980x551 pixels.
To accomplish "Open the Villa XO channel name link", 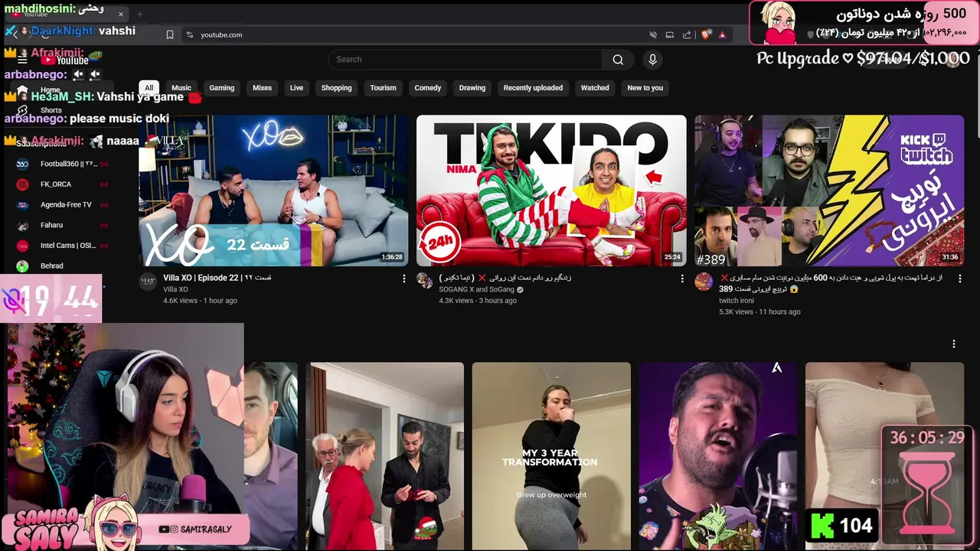I will 175,289.
